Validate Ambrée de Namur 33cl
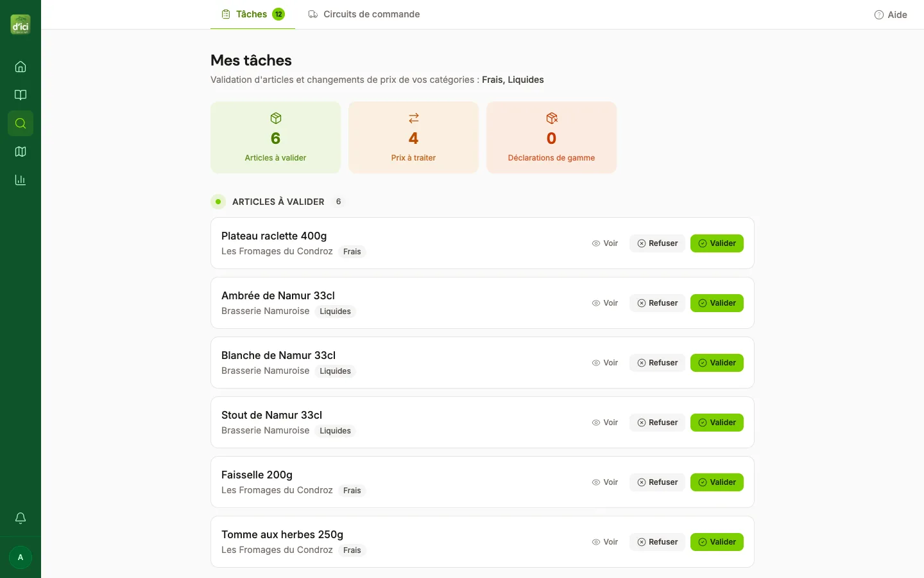This screenshot has width=924, height=578. point(717,303)
